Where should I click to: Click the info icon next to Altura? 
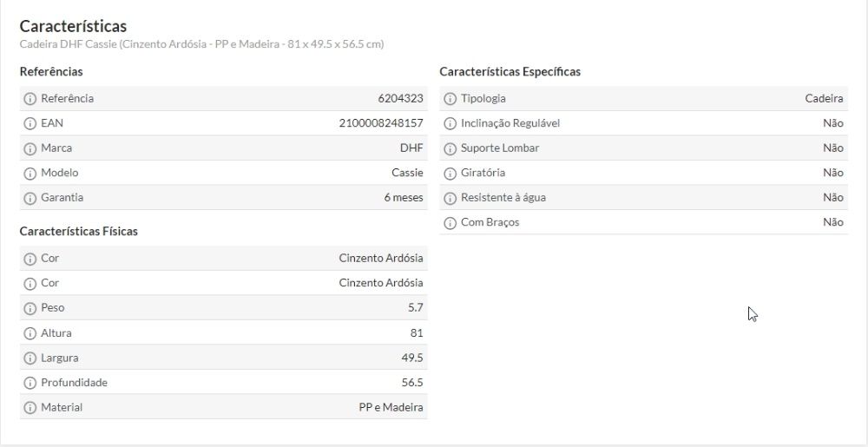[30, 333]
